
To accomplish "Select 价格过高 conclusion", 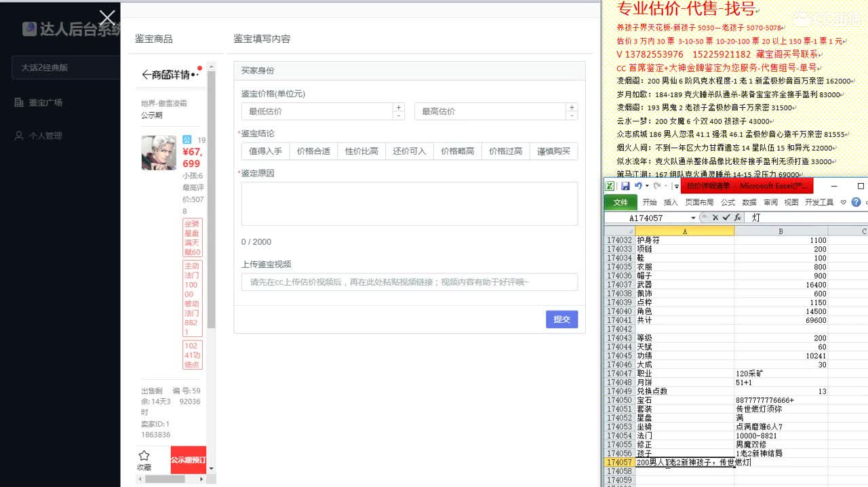I will [x=506, y=151].
